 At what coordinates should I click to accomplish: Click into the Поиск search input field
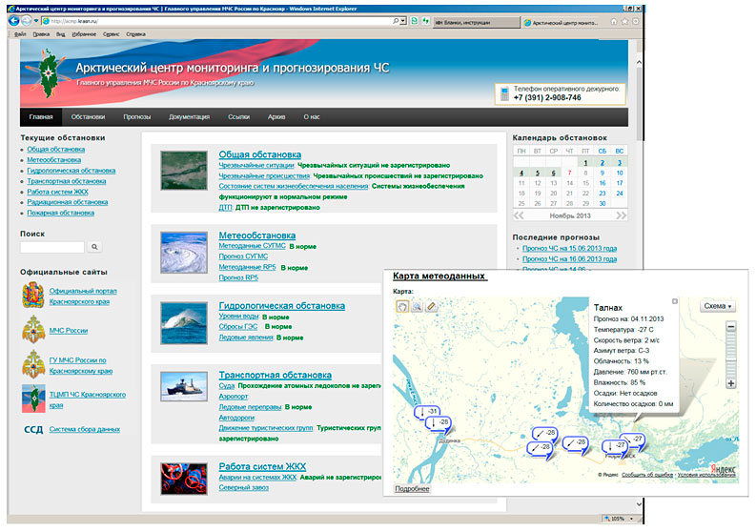click(52, 247)
